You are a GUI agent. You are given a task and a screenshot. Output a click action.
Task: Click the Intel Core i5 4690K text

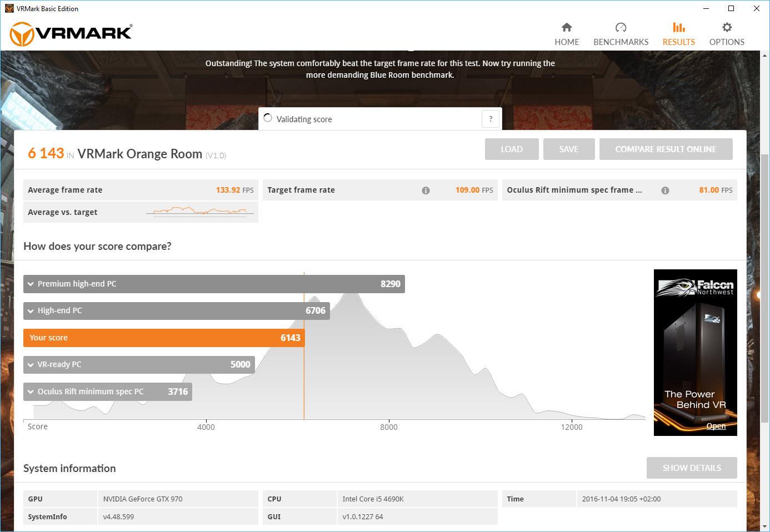(373, 499)
